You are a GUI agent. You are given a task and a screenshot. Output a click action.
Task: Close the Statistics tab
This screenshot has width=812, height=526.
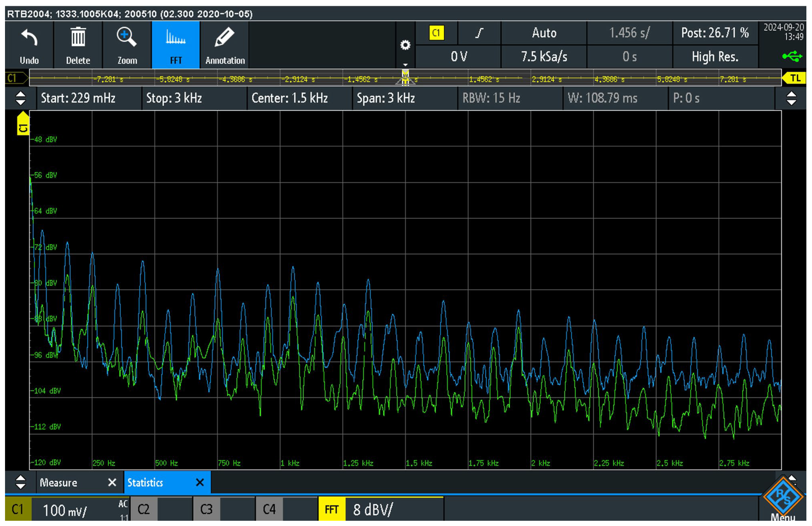click(x=200, y=483)
